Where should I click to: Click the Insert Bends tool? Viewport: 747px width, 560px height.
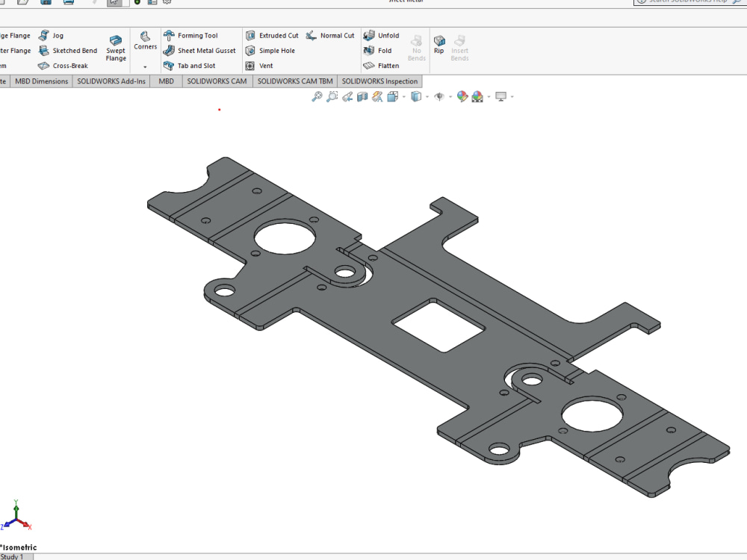coord(459,48)
